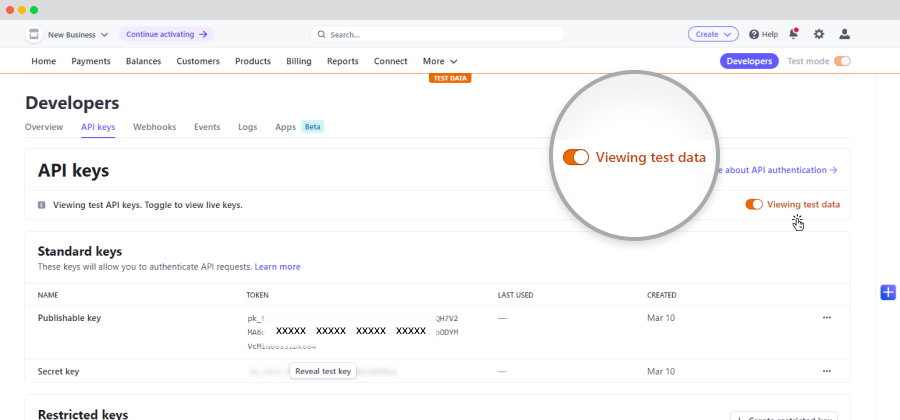
Task: Click the macOS green maximize button
Action: point(34,10)
